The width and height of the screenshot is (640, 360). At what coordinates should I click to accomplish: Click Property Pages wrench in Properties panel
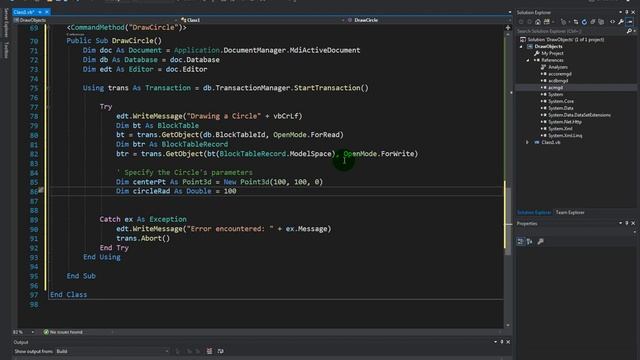540,242
